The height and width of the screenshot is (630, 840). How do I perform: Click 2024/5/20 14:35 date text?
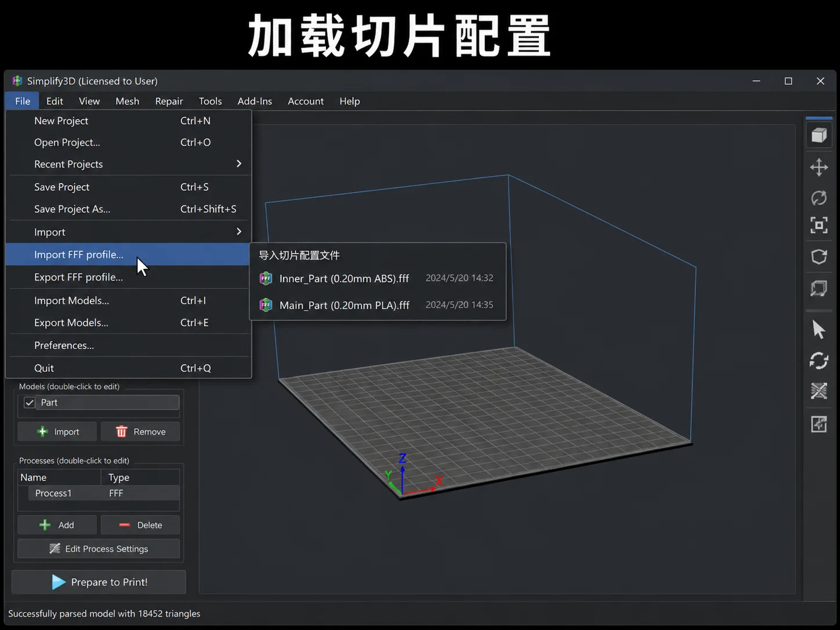tap(459, 305)
